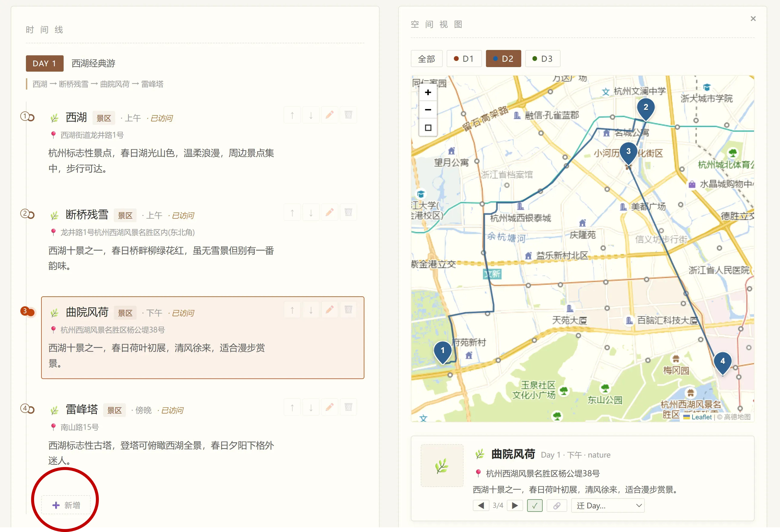The height and width of the screenshot is (532, 780).
Task: Edit the 断桥残雪 item
Action: tap(330, 212)
